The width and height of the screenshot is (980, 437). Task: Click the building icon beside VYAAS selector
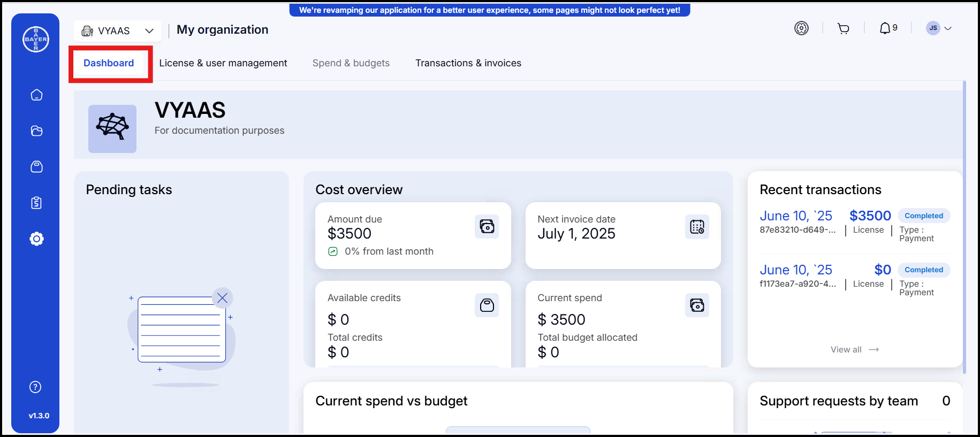(x=87, y=31)
